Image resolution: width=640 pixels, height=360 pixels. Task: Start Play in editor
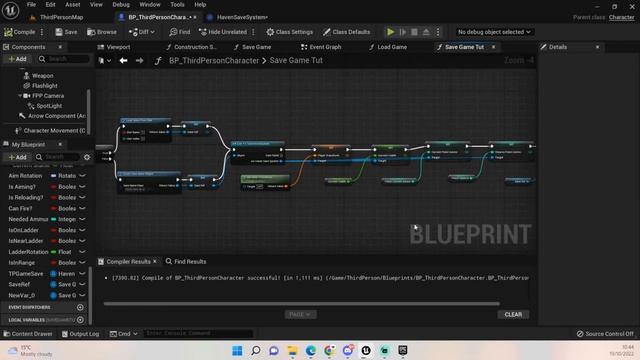pos(391,32)
